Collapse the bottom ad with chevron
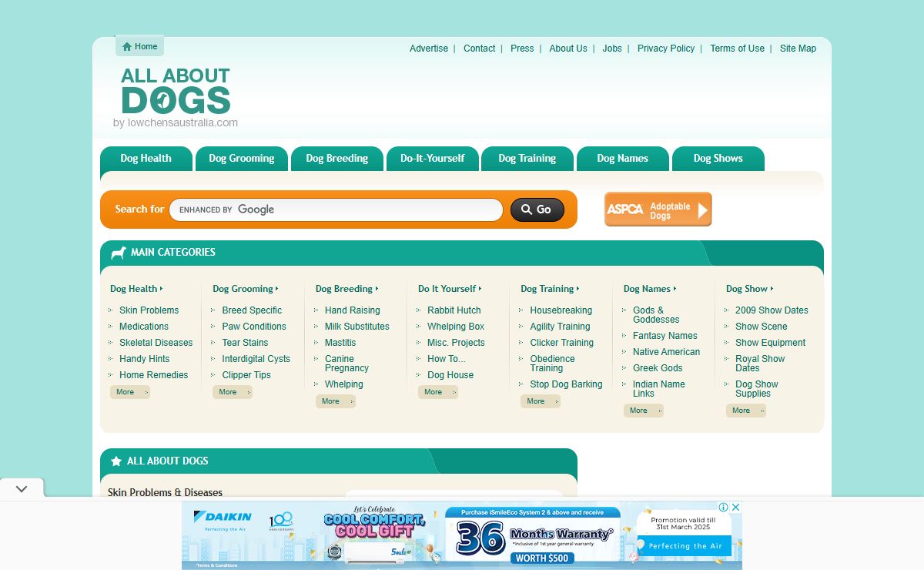924x570 pixels. point(22,488)
